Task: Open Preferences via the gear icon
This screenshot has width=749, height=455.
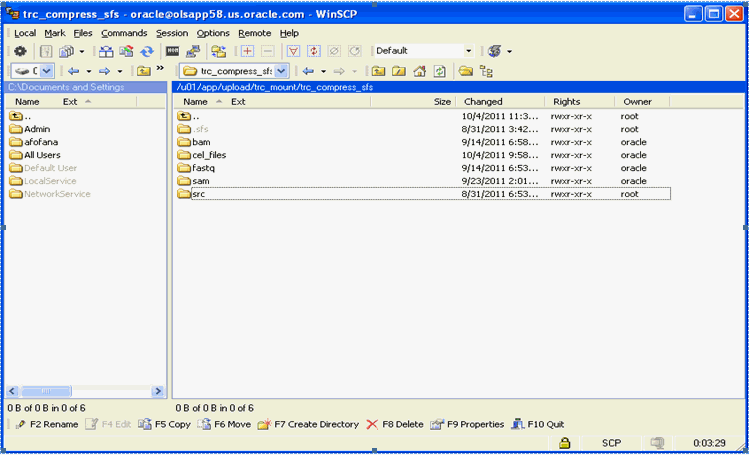Action: [20, 51]
